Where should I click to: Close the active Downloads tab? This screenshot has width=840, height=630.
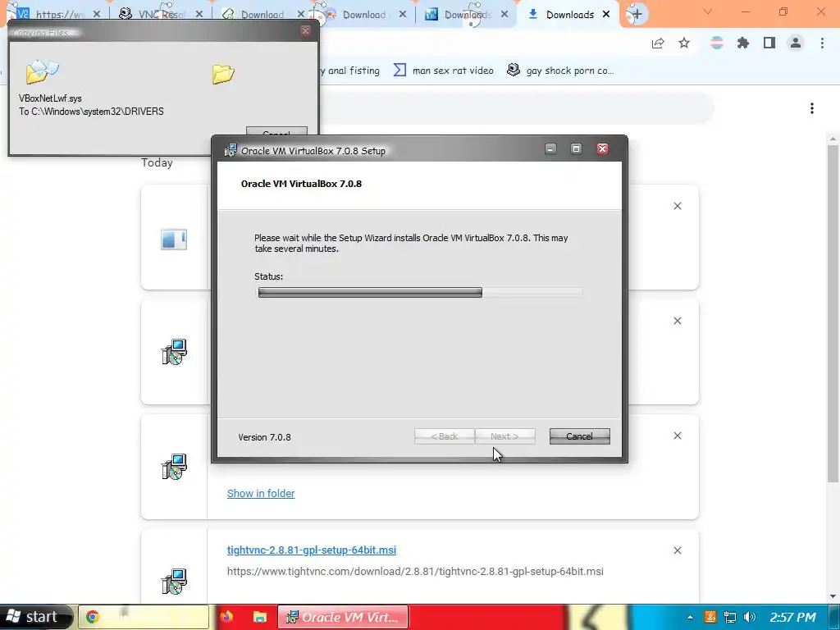point(606,15)
